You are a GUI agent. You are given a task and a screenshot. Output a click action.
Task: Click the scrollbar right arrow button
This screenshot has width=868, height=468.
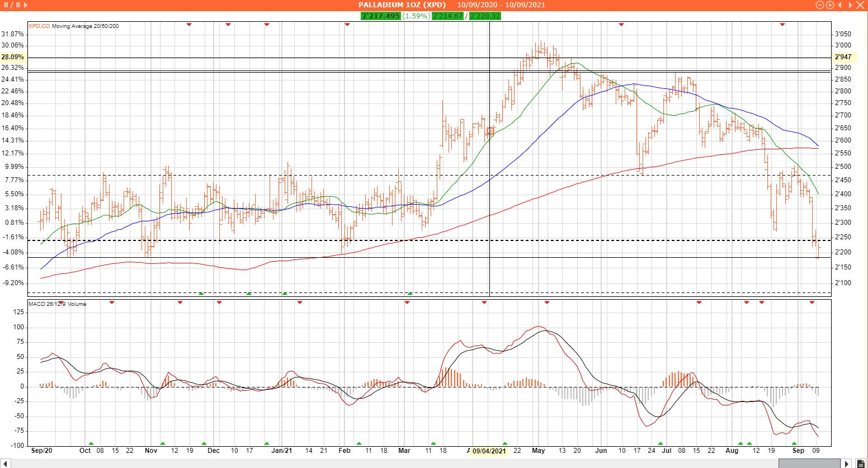click(x=847, y=464)
